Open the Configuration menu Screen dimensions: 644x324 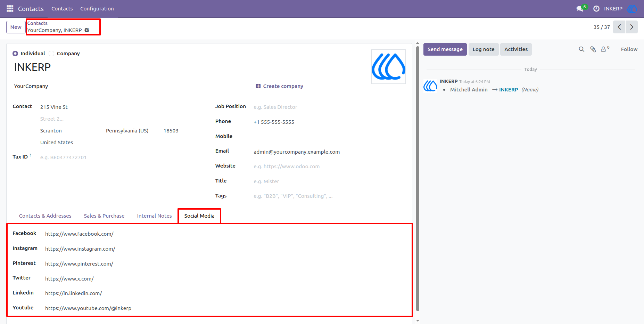[97, 9]
